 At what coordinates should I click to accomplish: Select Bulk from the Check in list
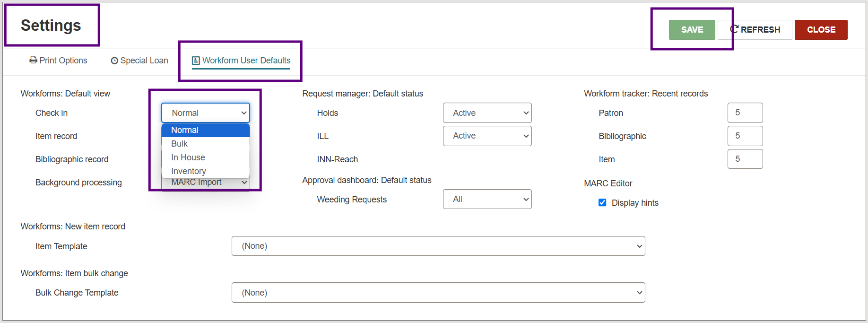[180, 144]
